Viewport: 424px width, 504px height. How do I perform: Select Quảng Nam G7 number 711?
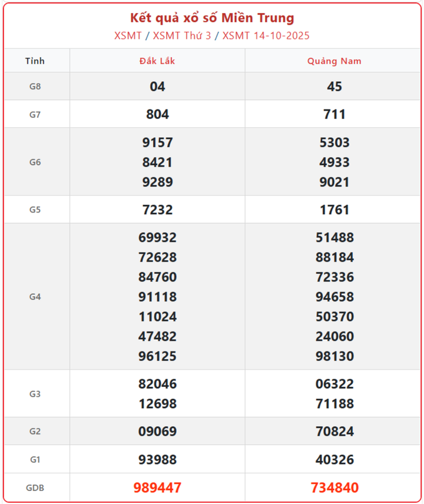pos(334,114)
